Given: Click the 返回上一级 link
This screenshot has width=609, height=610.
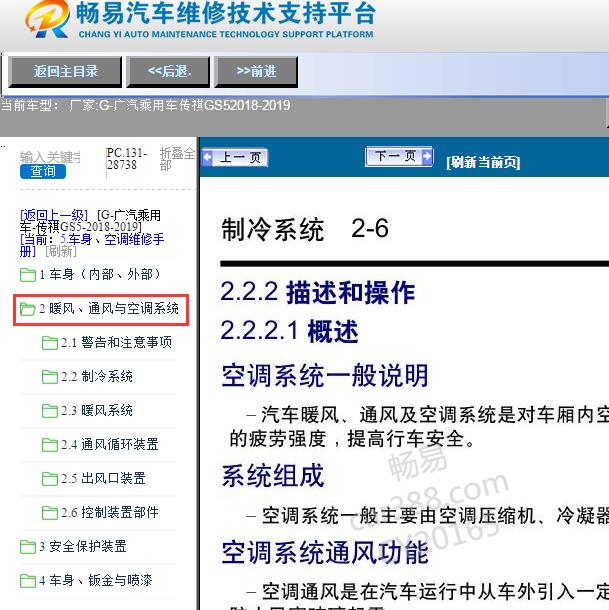Looking at the screenshot, I should (54, 215).
